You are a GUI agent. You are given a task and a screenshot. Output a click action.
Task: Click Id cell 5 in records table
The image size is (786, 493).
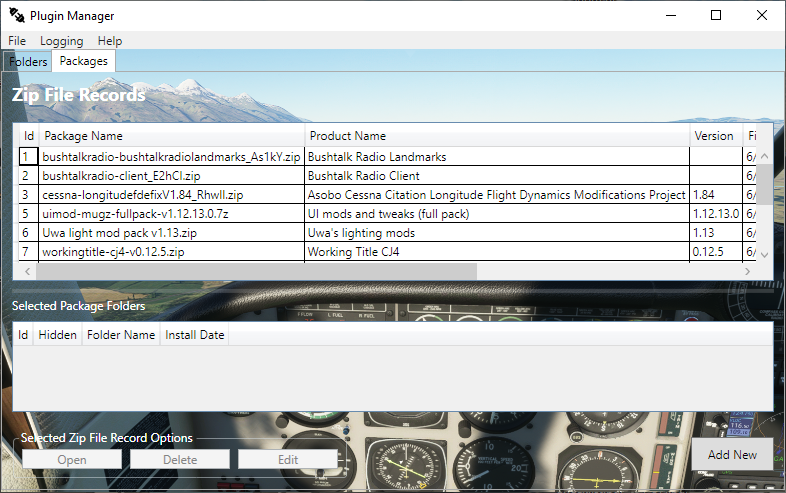click(29, 214)
